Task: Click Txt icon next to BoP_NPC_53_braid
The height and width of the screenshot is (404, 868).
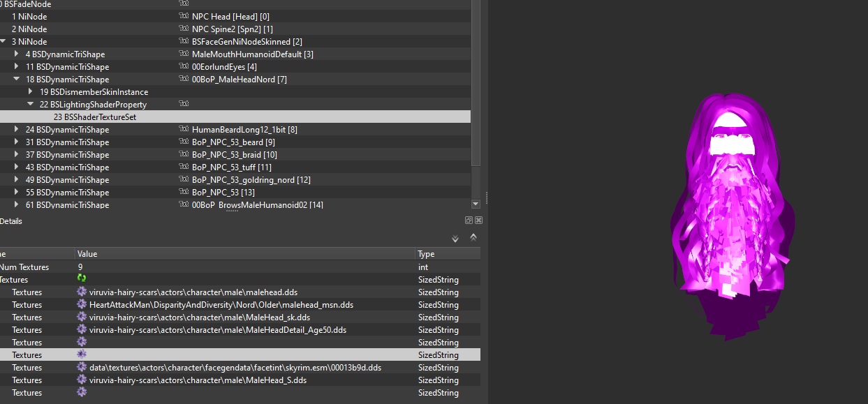Action: click(x=184, y=154)
